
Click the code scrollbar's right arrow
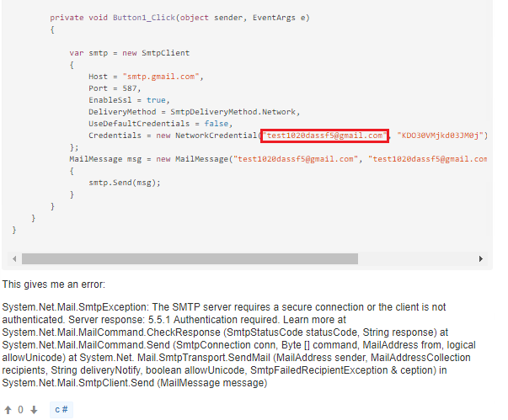pyautogui.click(x=480, y=258)
